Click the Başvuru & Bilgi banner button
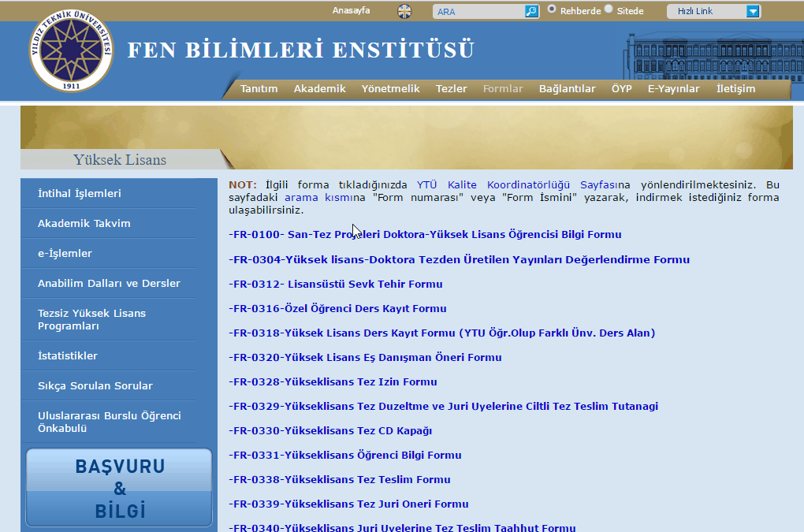The height and width of the screenshot is (532, 804). [x=119, y=488]
